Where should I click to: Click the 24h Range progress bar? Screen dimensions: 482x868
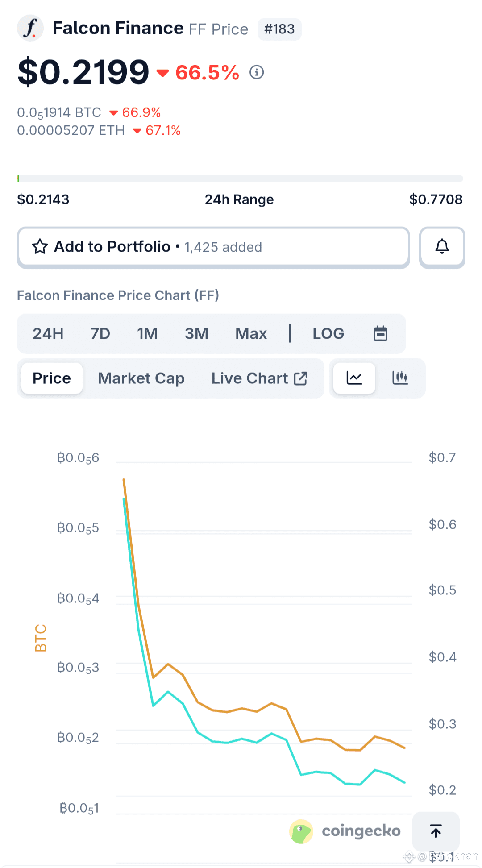pyautogui.click(x=240, y=179)
